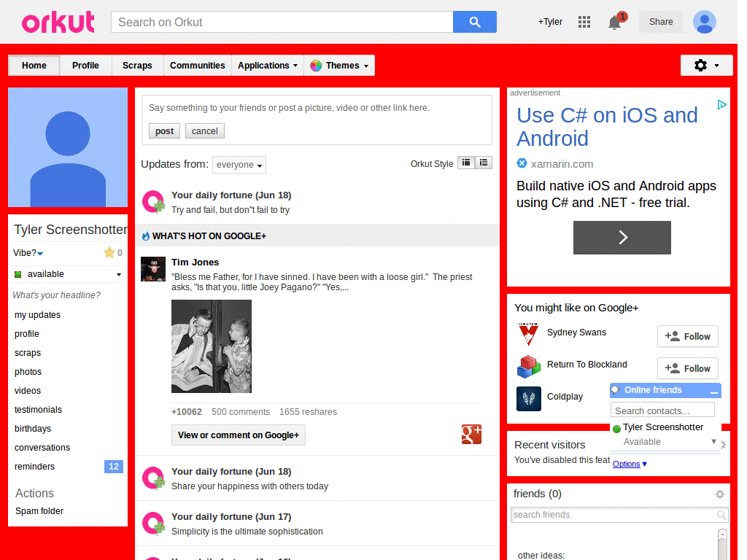Open the chat Options dropdown
The width and height of the screenshot is (747, 560).
(x=630, y=464)
